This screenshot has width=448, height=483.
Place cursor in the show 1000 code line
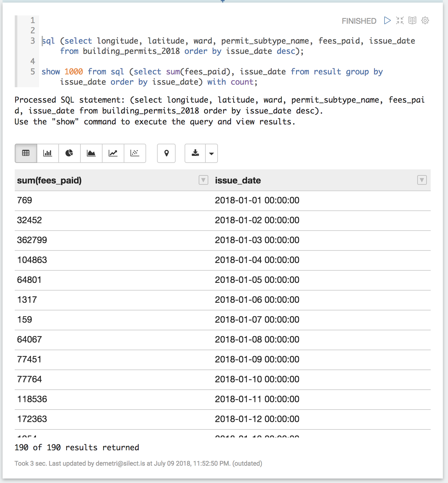point(212,77)
